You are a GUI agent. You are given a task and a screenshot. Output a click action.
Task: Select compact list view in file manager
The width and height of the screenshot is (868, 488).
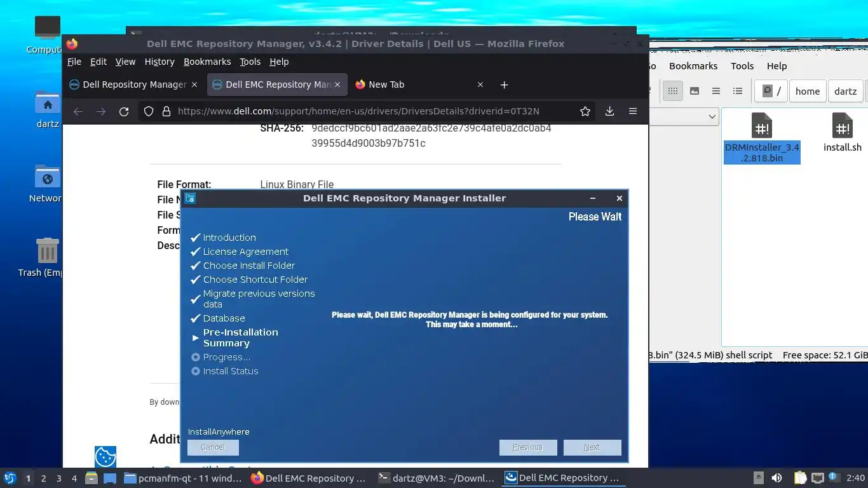coord(716,91)
